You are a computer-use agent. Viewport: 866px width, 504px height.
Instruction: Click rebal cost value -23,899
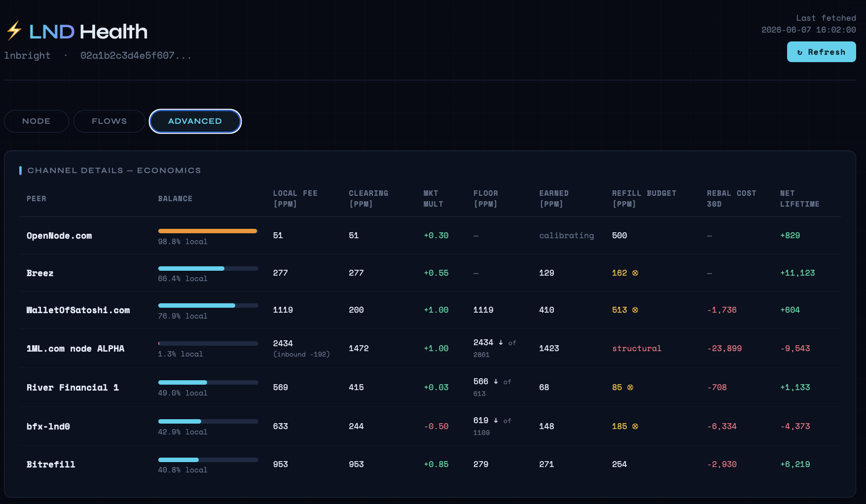pos(724,349)
